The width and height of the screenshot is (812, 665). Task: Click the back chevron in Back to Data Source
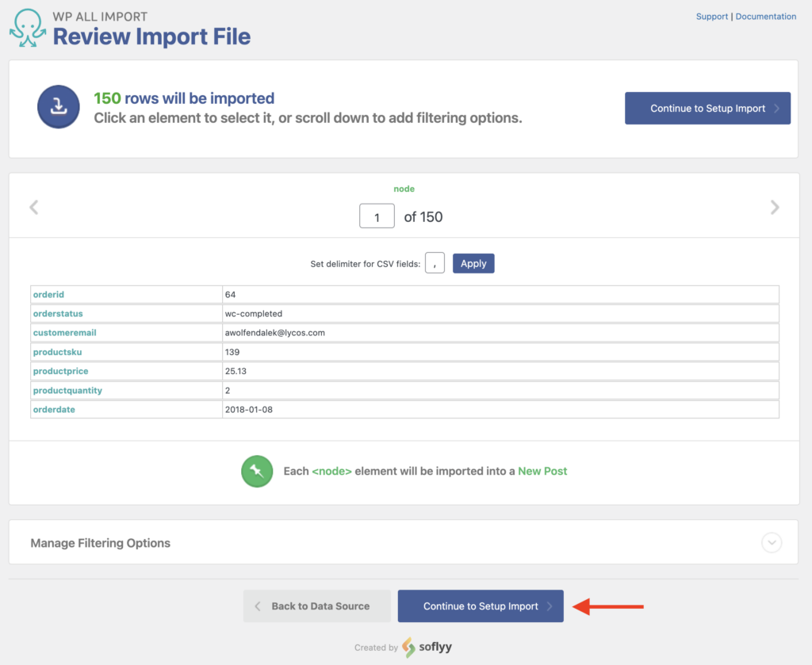(257, 606)
